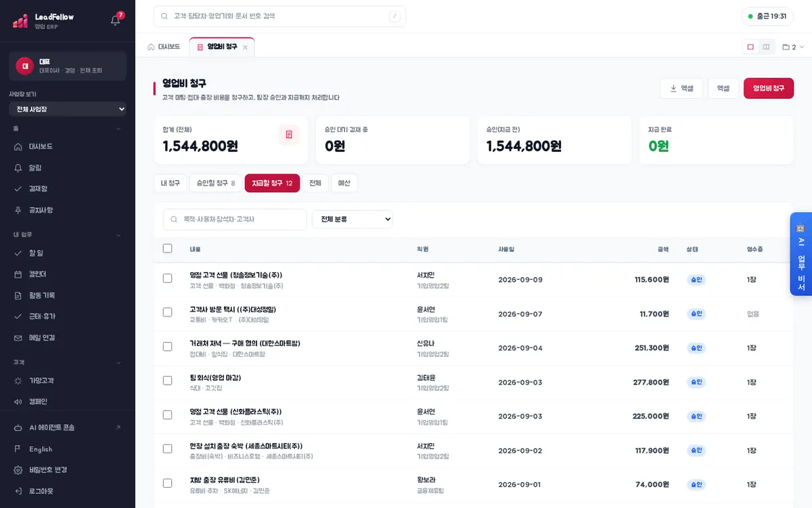Click the 목적·사용처 table search field
Screen dimensions: 812x508
(x=235, y=219)
